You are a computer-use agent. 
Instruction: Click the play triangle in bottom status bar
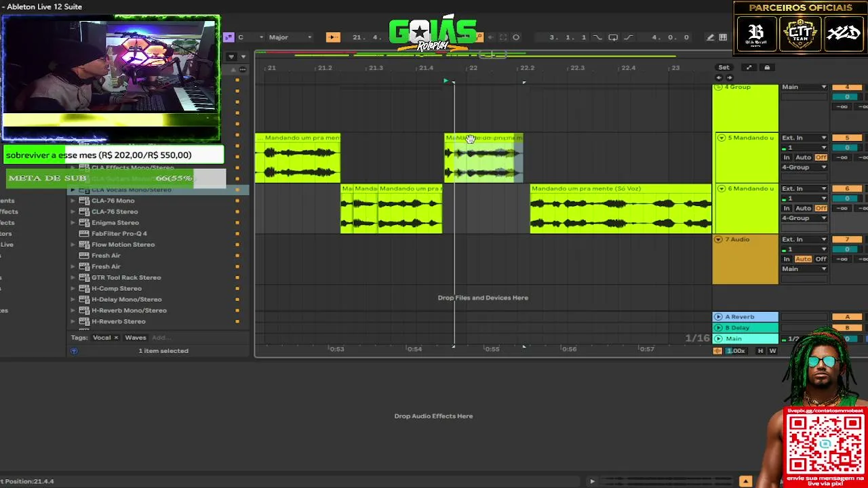pos(592,481)
